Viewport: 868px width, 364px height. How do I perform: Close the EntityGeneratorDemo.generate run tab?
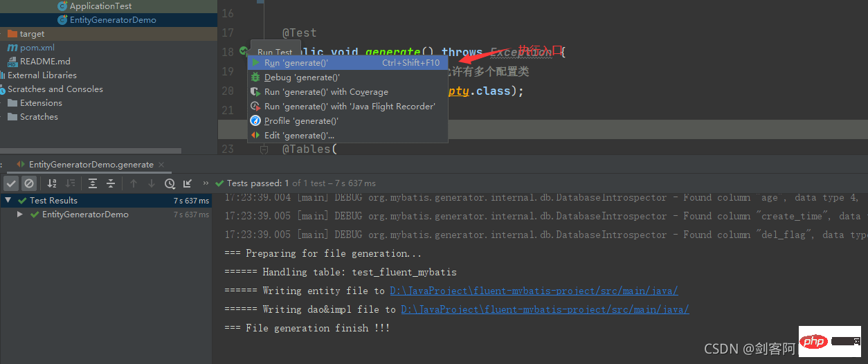click(x=162, y=165)
